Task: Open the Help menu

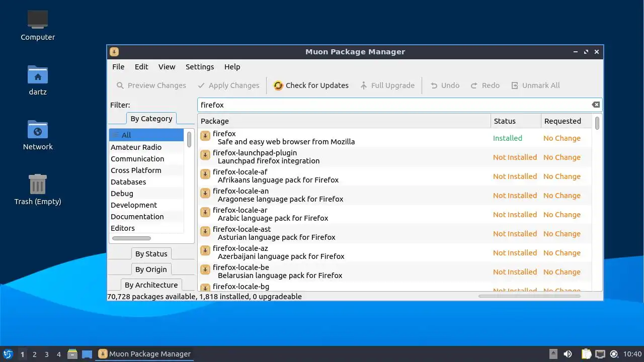Action: [232, 67]
